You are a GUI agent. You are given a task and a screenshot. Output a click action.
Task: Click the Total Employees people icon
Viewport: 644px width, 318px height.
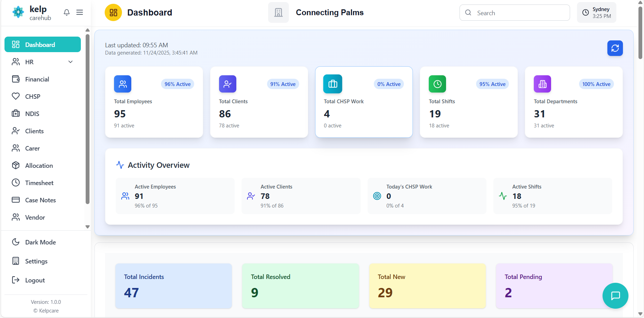pyautogui.click(x=123, y=84)
